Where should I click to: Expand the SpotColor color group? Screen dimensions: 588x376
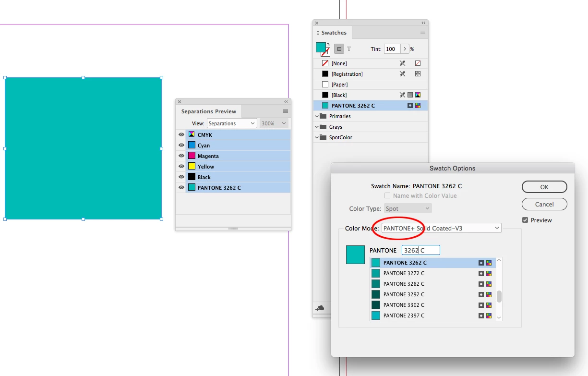(317, 137)
